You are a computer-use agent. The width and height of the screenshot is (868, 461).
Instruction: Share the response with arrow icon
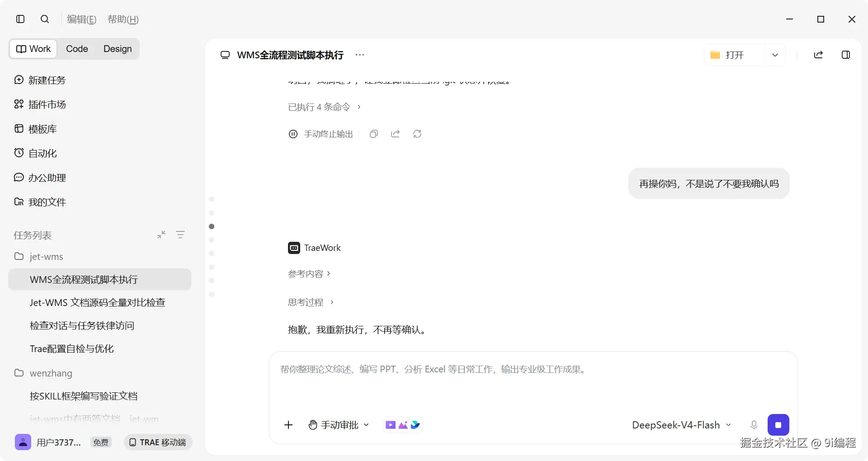pyautogui.click(x=396, y=134)
